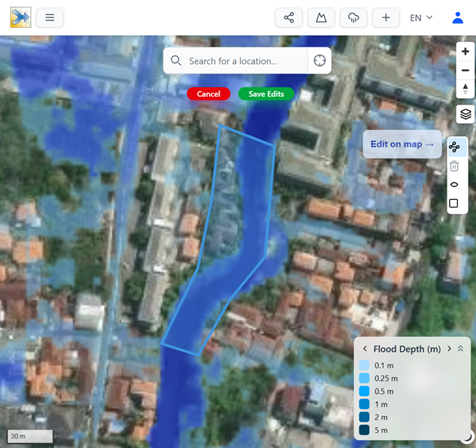The width and height of the screenshot is (476, 448).
Task: Open the rainfall cloud tool
Action: point(353,17)
